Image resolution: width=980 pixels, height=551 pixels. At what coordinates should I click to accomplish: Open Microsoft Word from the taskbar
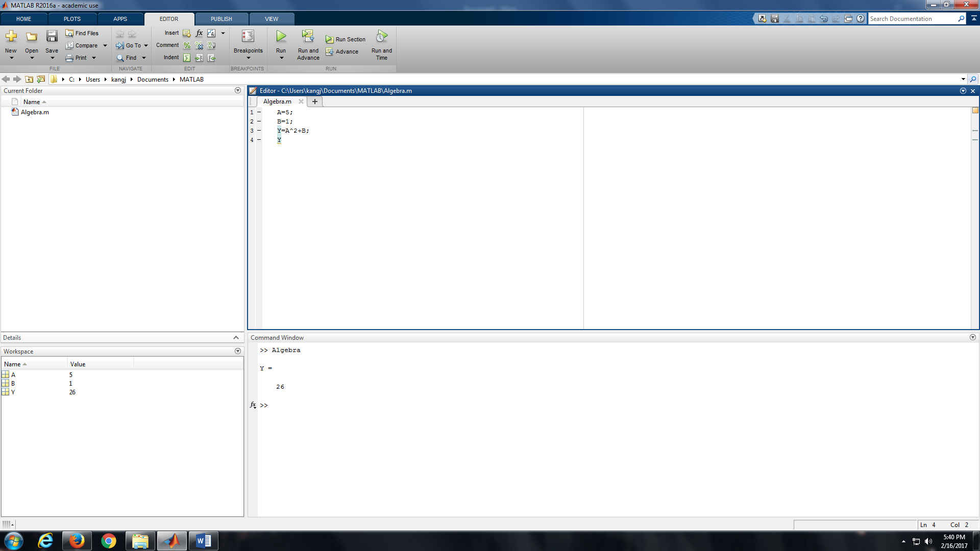click(203, 540)
